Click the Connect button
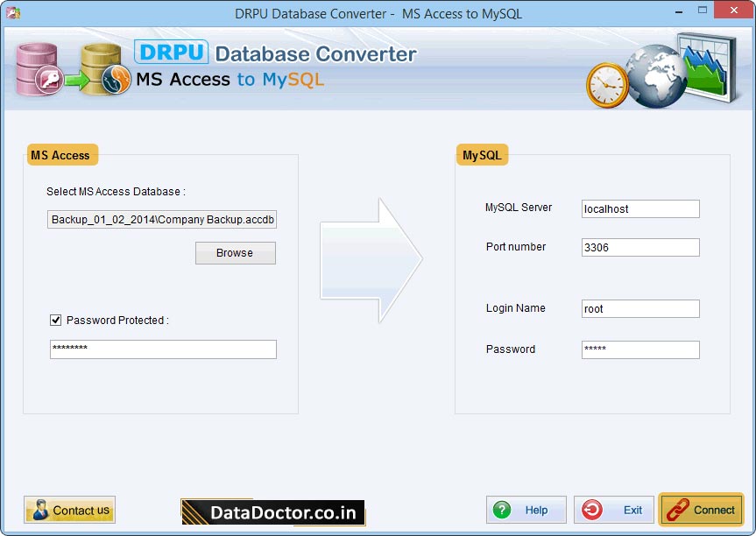 (x=701, y=510)
